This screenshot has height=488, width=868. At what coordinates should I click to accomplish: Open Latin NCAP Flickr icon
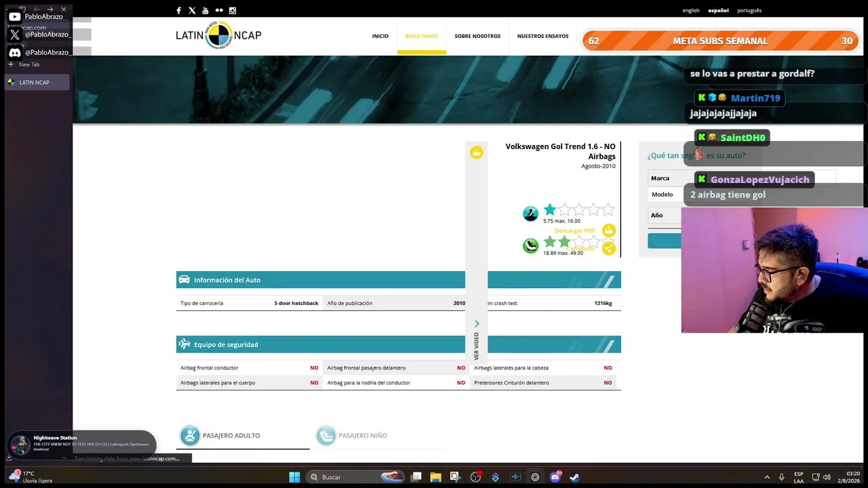pos(219,10)
